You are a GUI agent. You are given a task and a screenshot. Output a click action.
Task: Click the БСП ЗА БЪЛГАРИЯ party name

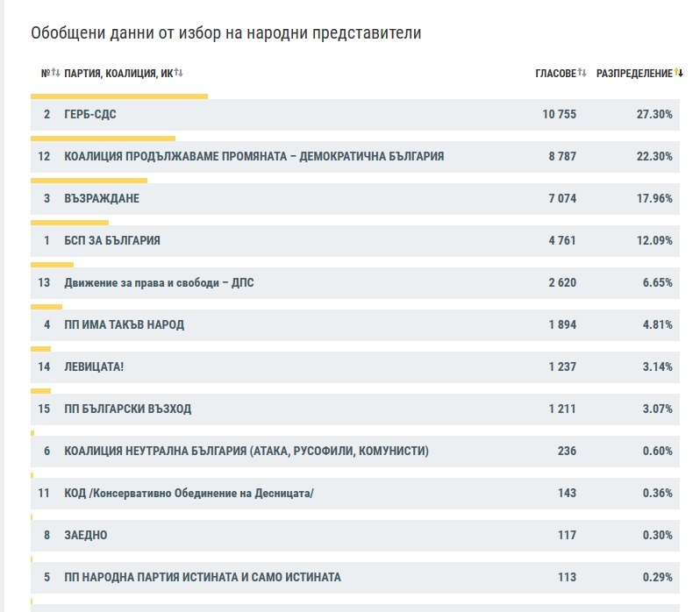coord(112,241)
